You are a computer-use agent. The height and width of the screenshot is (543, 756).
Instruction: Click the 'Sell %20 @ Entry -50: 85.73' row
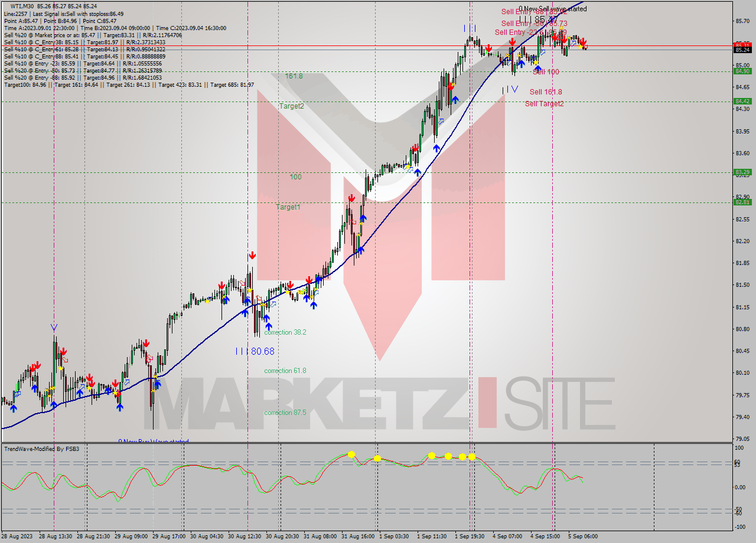tap(83, 70)
